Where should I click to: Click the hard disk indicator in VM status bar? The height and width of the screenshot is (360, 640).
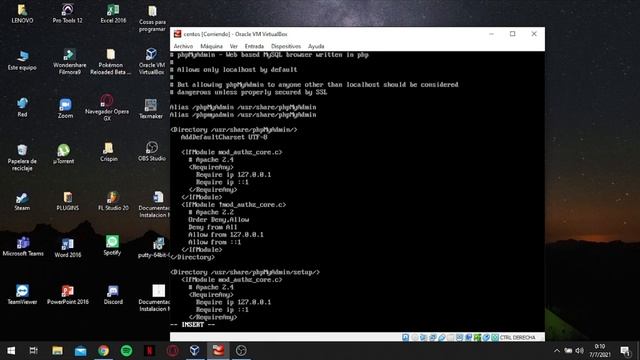pyautogui.click(x=405, y=337)
